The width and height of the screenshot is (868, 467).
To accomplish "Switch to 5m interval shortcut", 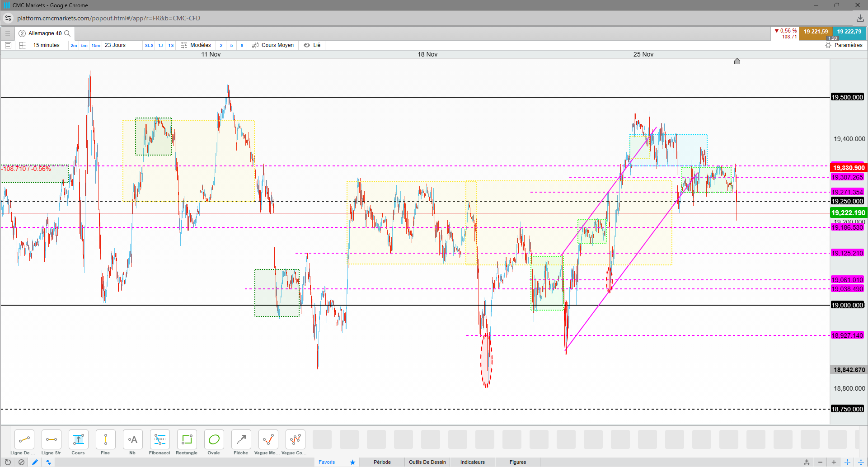I will click(84, 45).
